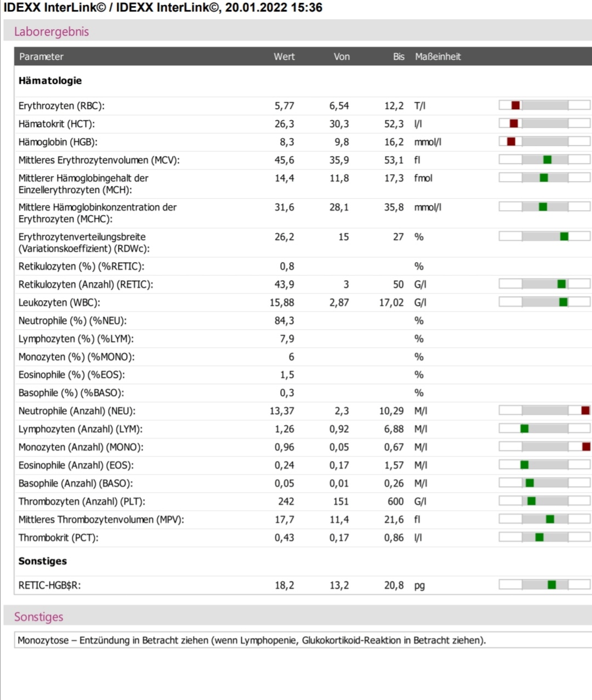Click the Basophile (%) row label
This screenshot has width=592, height=700.
click(x=71, y=393)
